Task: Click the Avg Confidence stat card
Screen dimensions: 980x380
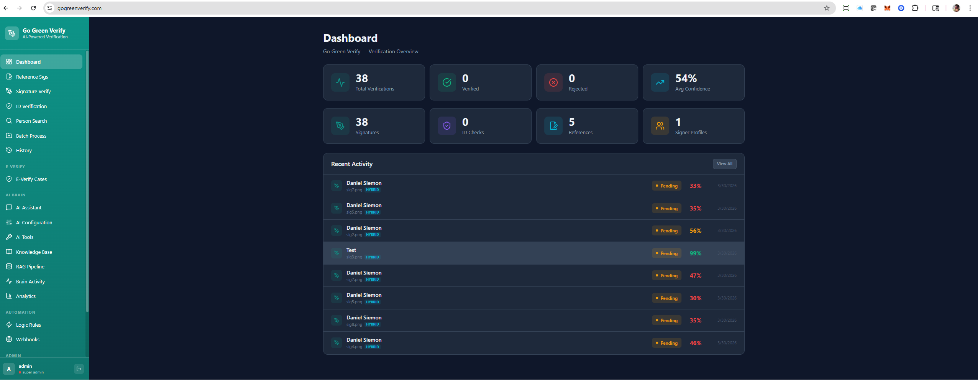Action: [x=693, y=82]
